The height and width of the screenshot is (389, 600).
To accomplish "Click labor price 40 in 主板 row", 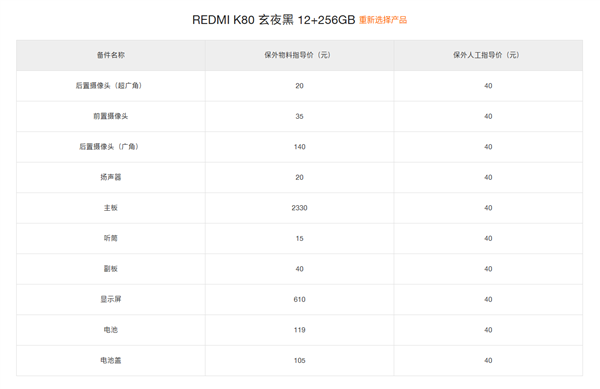I will [488, 208].
